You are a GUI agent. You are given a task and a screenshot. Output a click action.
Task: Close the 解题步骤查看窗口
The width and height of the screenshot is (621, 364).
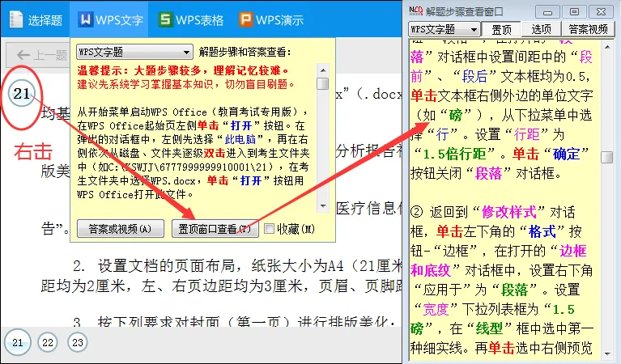point(601,12)
